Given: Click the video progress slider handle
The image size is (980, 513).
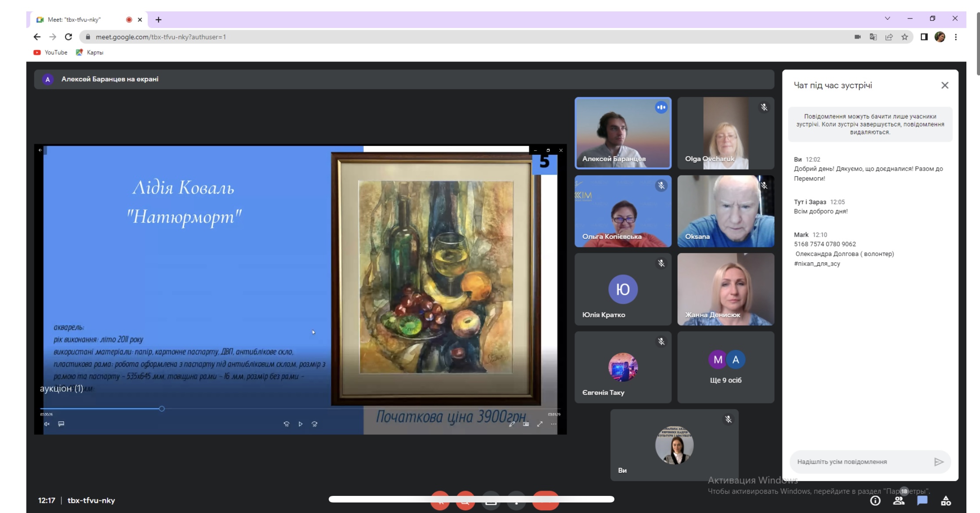Looking at the screenshot, I should [x=162, y=409].
